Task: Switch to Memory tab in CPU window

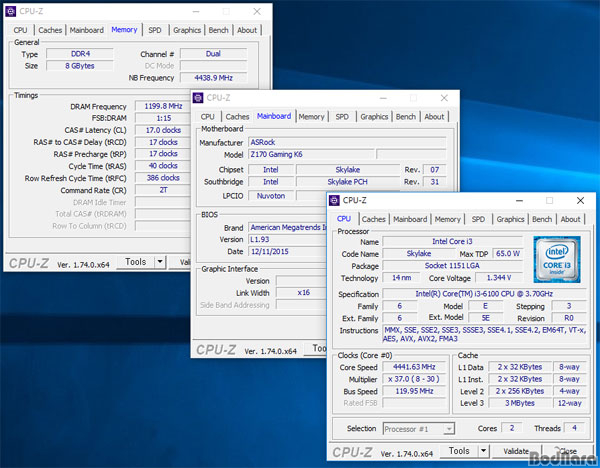Action: click(x=447, y=219)
